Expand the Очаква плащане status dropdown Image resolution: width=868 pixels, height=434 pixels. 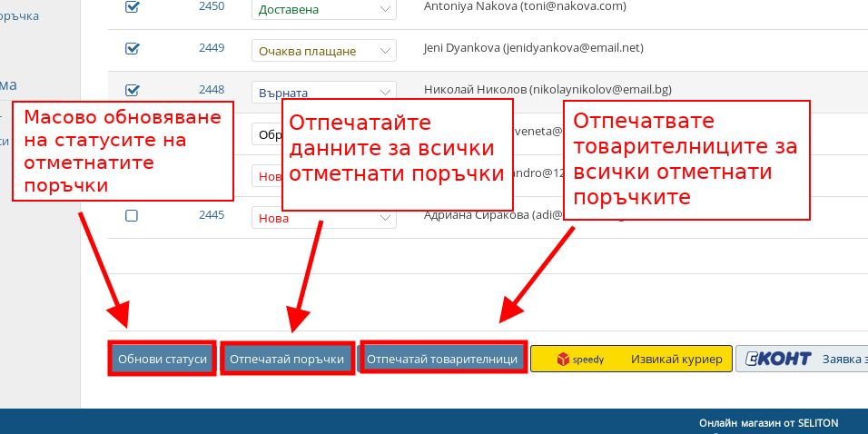(x=323, y=51)
